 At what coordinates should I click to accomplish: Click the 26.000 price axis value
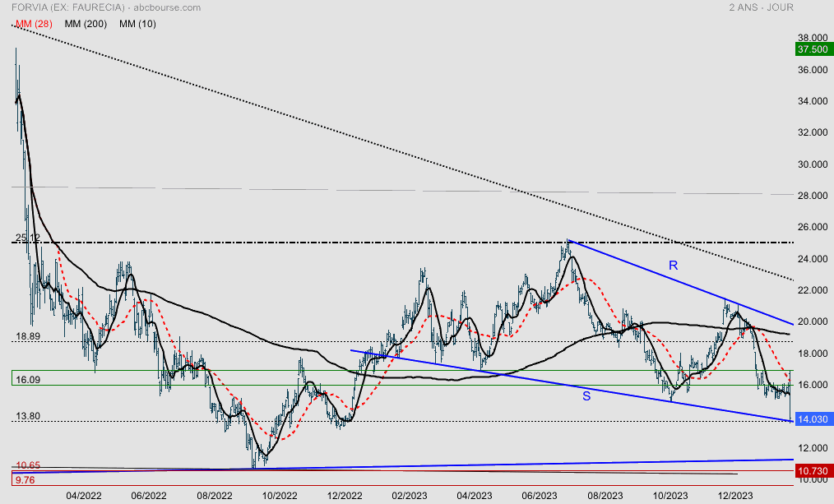coord(813,227)
